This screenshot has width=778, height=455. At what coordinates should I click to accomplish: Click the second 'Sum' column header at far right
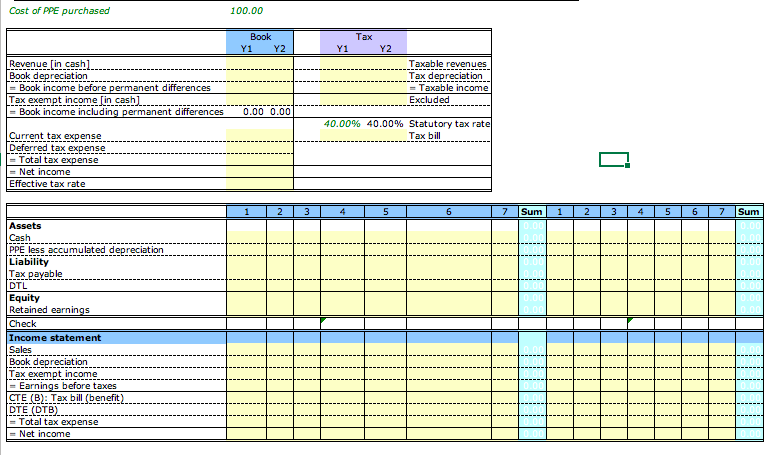749,212
